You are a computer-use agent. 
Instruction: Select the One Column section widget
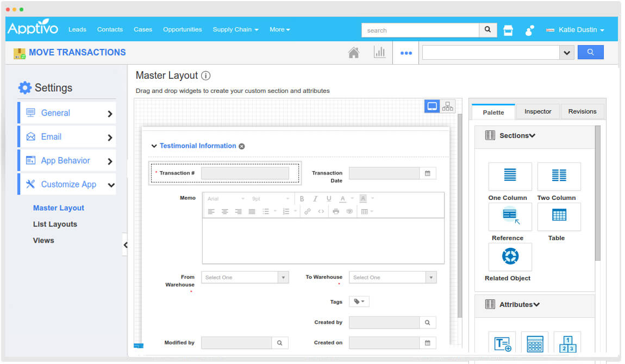pos(510,176)
